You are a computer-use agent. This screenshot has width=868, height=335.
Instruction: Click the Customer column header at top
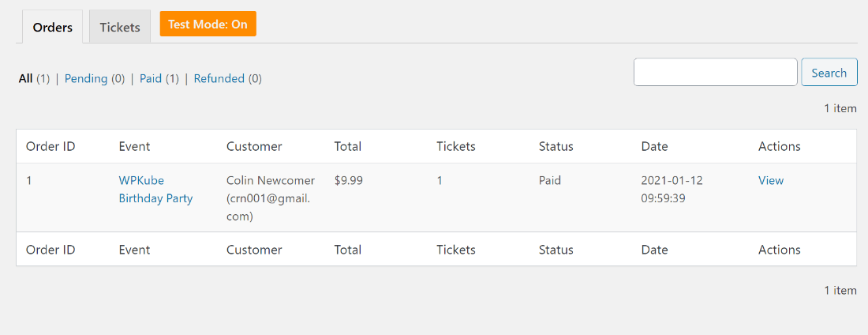click(x=254, y=146)
